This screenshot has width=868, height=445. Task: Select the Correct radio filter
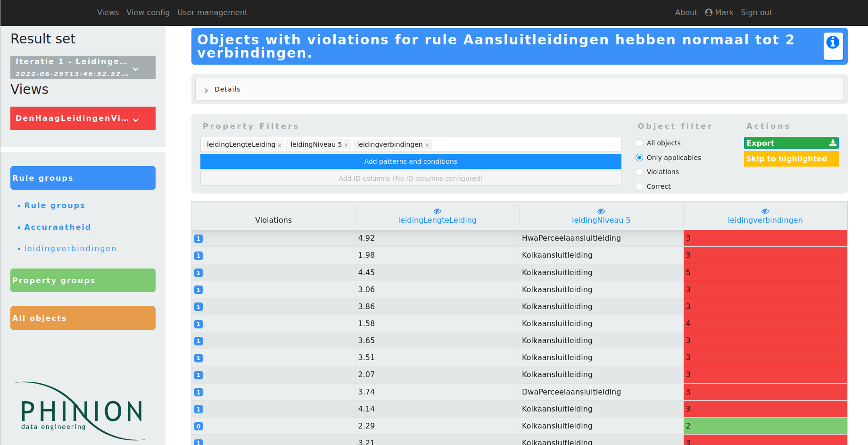pos(639,186)
